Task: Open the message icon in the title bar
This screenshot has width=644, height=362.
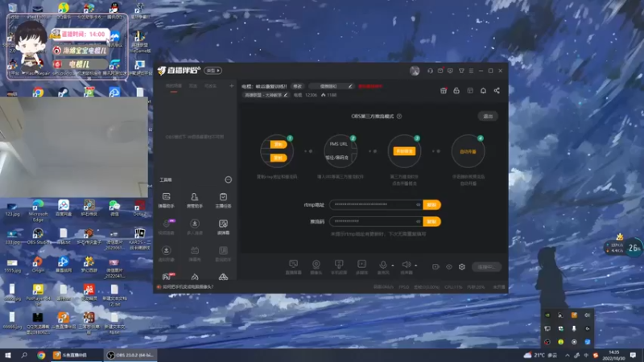Action: pyautogui.click(x=450, y=71)
